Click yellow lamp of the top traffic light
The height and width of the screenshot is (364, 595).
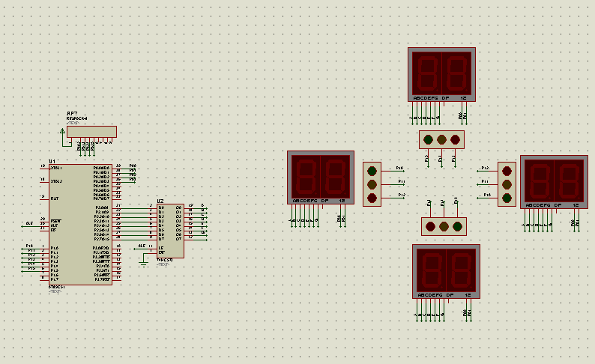coord(441,139)
